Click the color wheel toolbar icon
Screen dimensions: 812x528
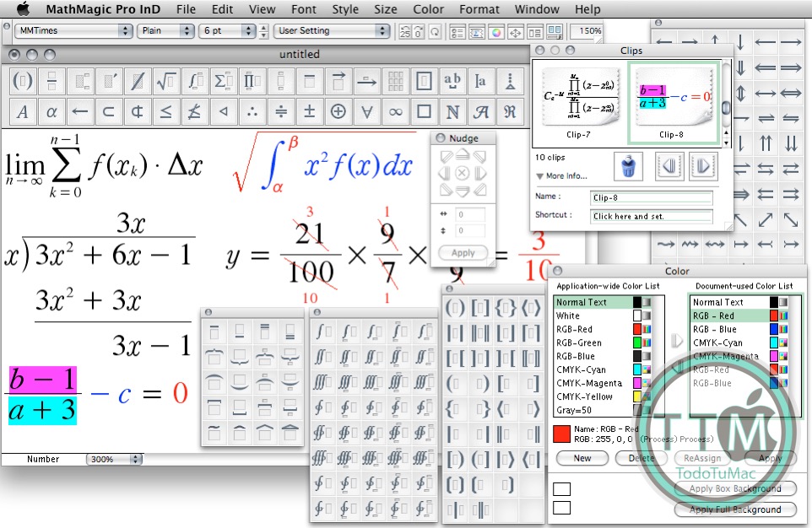pos(496,33)
